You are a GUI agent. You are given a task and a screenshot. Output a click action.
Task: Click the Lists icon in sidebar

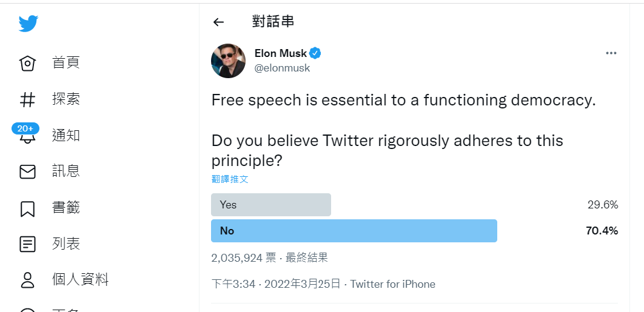(x=28, y=245)
